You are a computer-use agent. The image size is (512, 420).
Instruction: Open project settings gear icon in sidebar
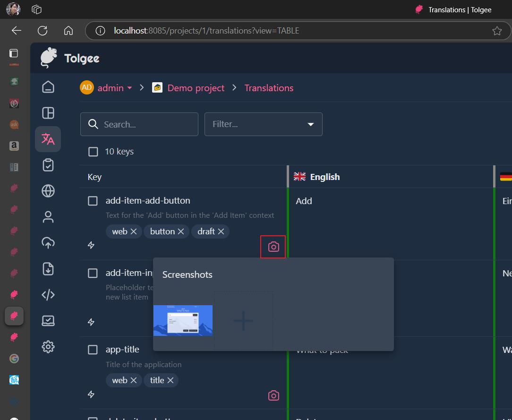(48, 346)
